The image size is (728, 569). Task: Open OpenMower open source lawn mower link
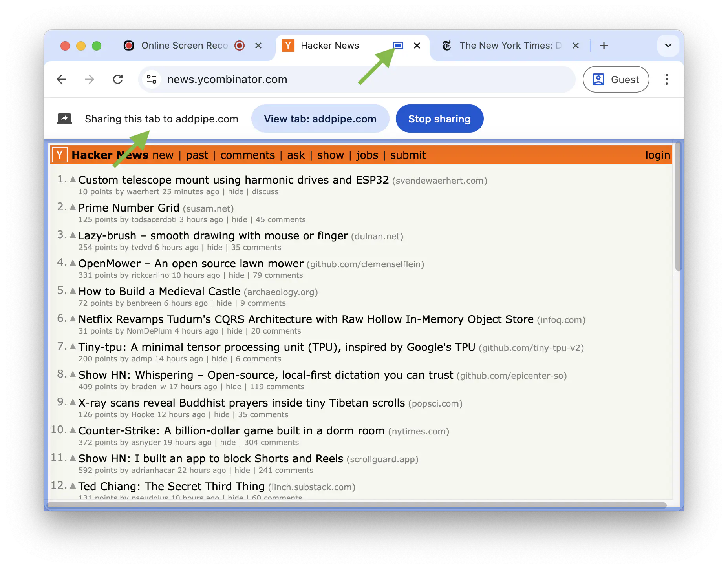191,263
